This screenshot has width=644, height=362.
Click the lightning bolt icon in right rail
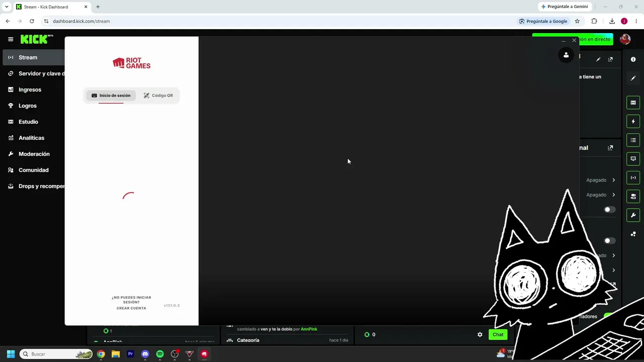[x=633, y=121]
